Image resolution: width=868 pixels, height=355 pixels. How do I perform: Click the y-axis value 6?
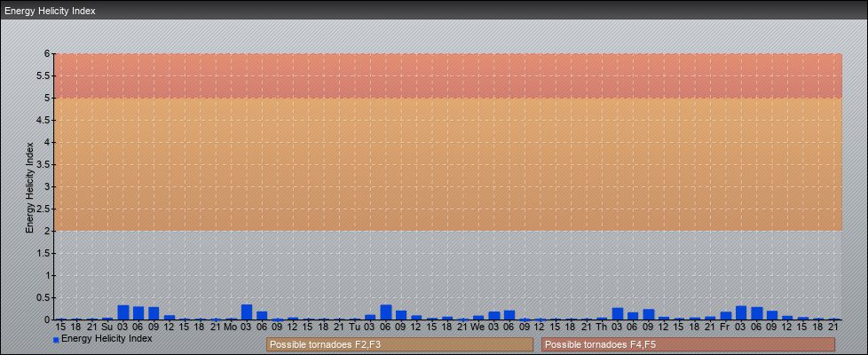click(x=48, y=54)
